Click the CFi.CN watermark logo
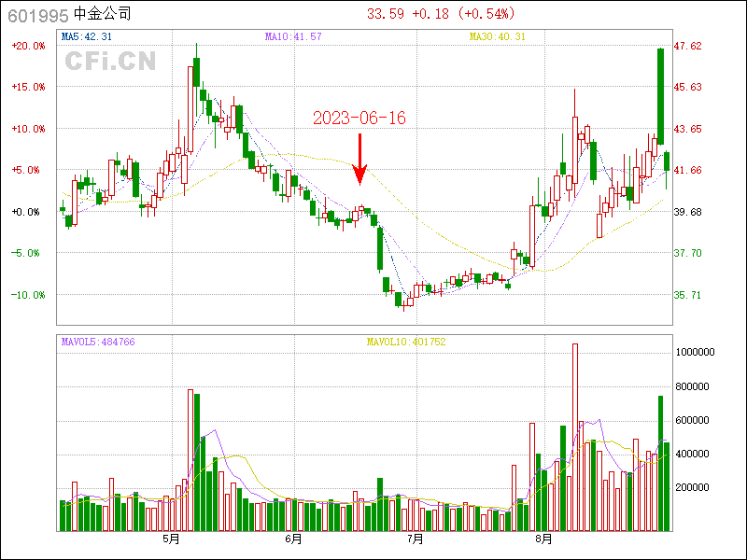Image resolution: width=747 pixels, height=560 pixels. [x=110, y=62]
